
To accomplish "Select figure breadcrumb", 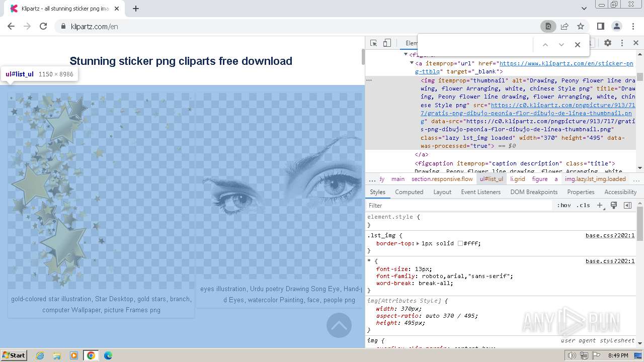I will pos(540,179).
